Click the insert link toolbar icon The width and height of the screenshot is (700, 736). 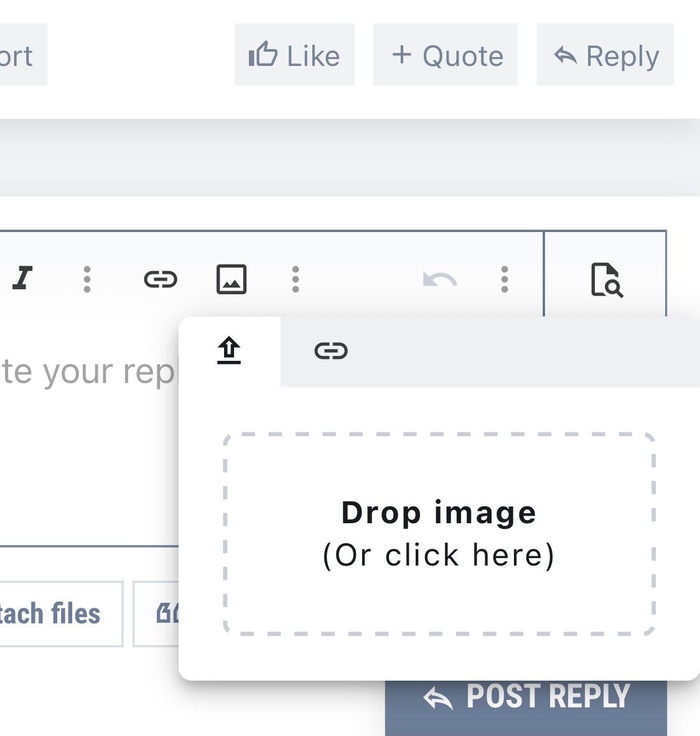click(x=161, y=279)
